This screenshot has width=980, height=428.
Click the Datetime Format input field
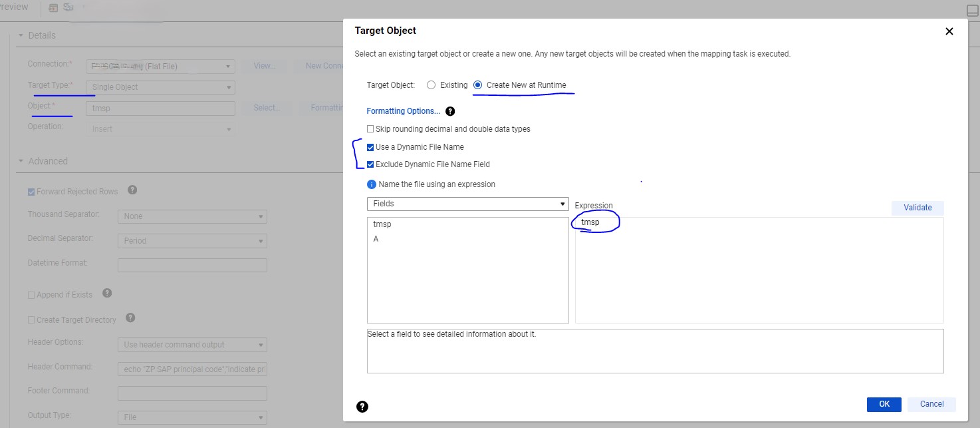[x=192, y=266]
